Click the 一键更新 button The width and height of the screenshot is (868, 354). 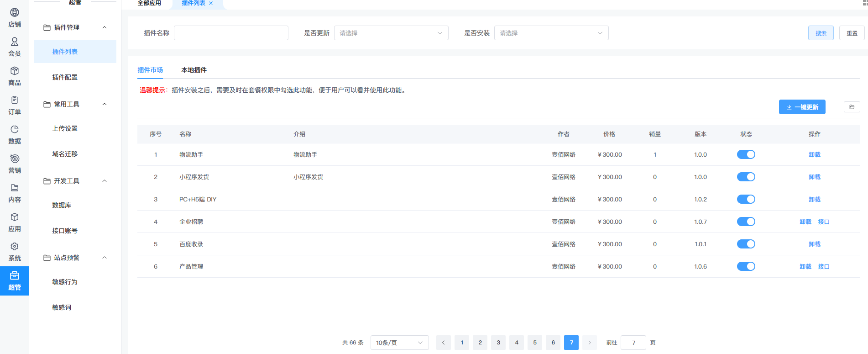(802, 107)
